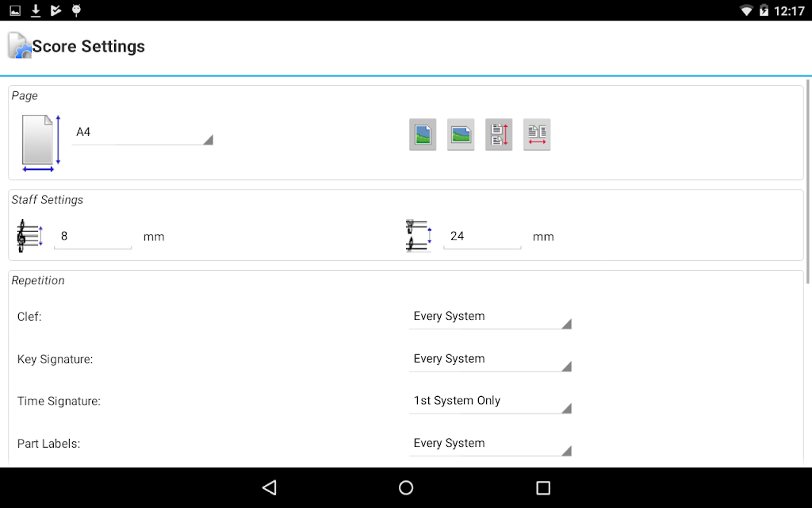The width and height of the screenshot is (812, 508).
Task: Click the Score Settings title text
Action: click(x=89, y=46)
